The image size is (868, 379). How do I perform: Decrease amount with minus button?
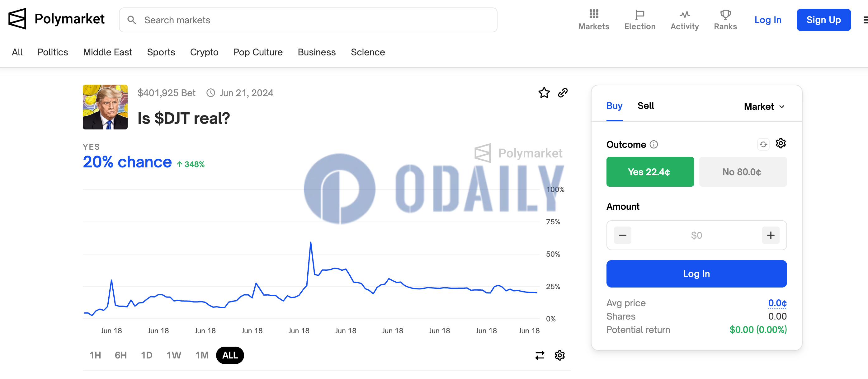point(622,235)
